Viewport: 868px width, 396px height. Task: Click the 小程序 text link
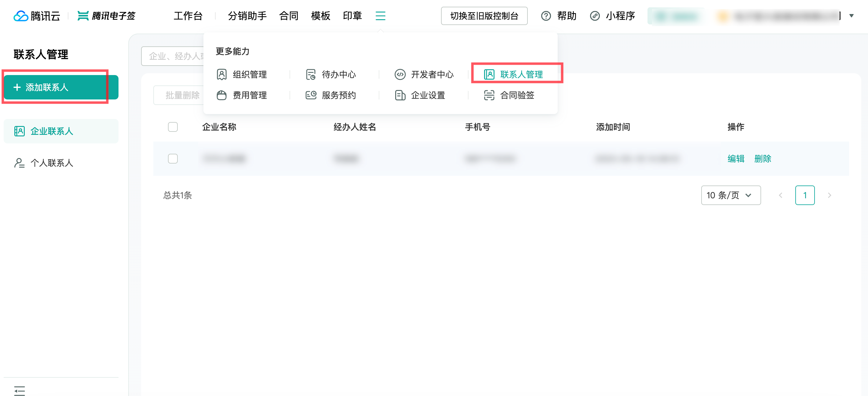click(620, 16)
